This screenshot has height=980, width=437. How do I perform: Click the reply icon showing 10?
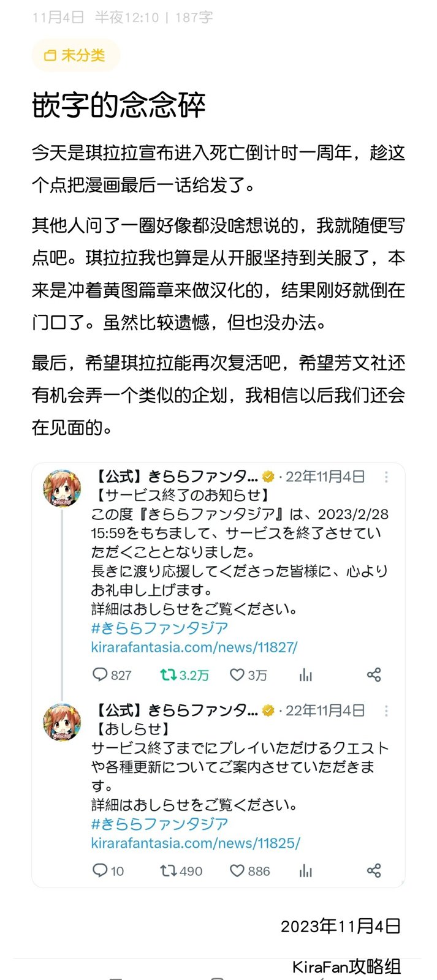click(x=100, y=870)
